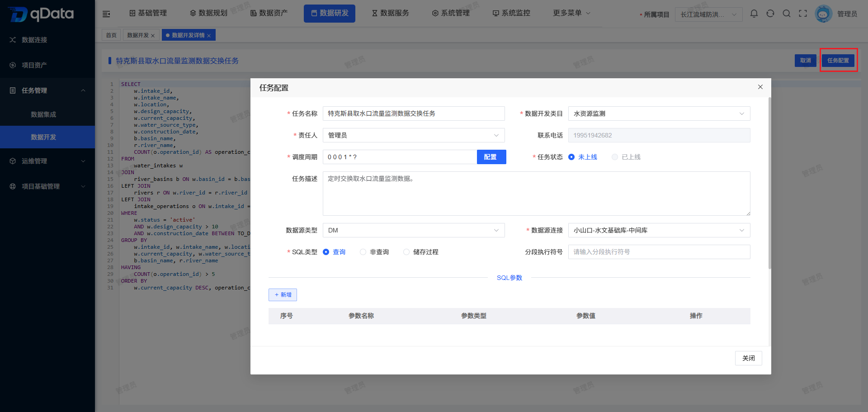This screenshot has height=412, width=868.
Task: Click the 参数名称 column header
Action: [361, 316]
